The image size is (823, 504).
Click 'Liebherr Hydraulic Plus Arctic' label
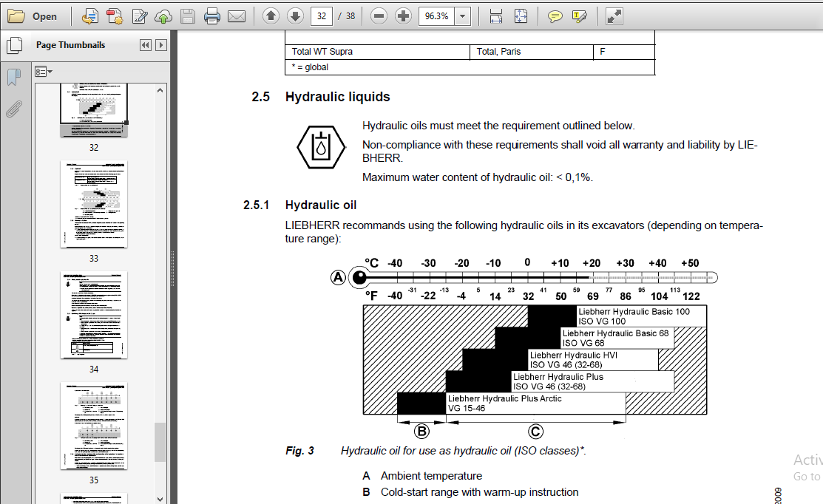point(505,398)
